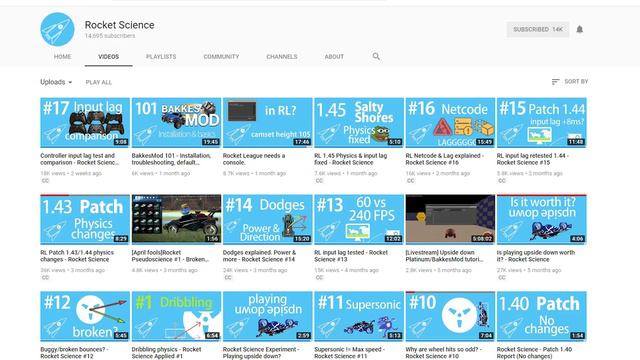Viewport: 640px width, 360px height.
Task: Play the #14 Dodges thumbnail
Action: click(x=268, y=219)
